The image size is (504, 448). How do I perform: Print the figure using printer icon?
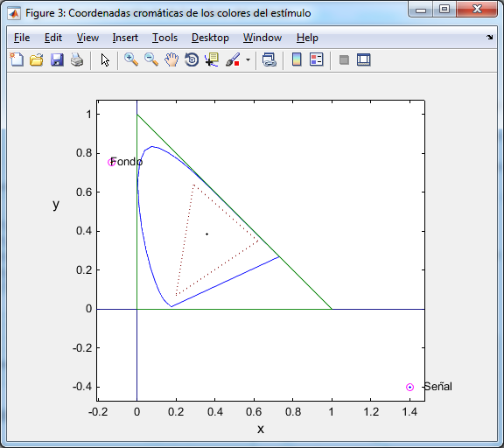tap(77, 59)
